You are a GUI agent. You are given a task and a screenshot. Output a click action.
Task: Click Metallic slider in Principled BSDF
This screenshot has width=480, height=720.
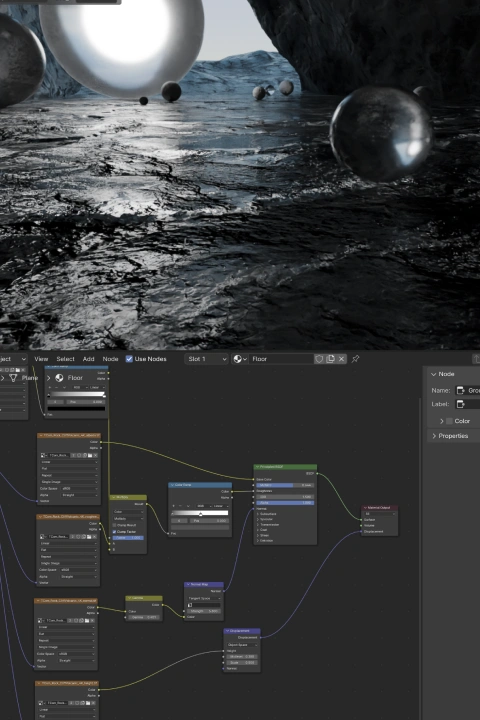[x=285, y=485]
